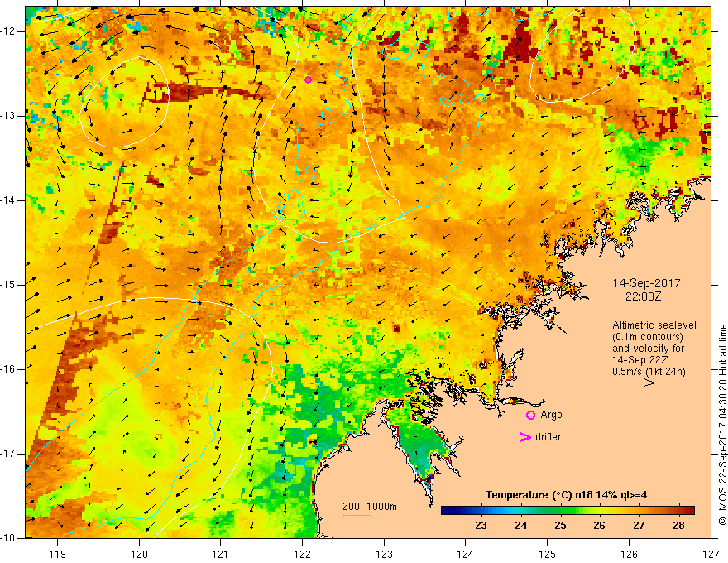The width and height of the screenshot is (728, 563).
Task: Click the 'Argo' legend label
Action: tap(551, 415)
